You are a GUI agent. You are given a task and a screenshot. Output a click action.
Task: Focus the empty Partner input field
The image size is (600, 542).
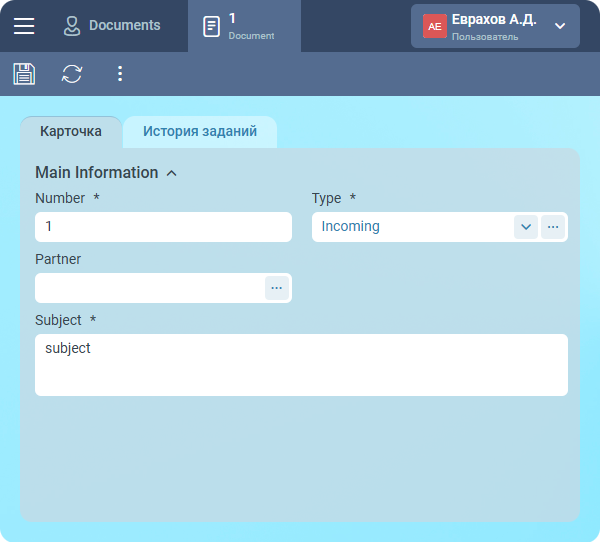149,288
